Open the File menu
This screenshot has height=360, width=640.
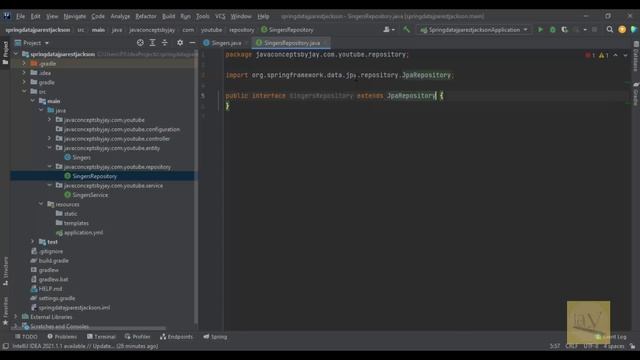[20, 16]
